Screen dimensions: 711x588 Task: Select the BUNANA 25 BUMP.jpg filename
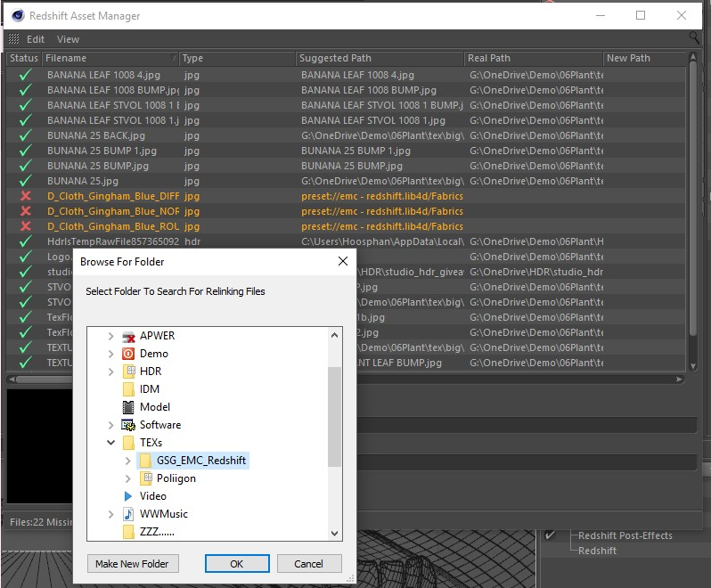98,166
